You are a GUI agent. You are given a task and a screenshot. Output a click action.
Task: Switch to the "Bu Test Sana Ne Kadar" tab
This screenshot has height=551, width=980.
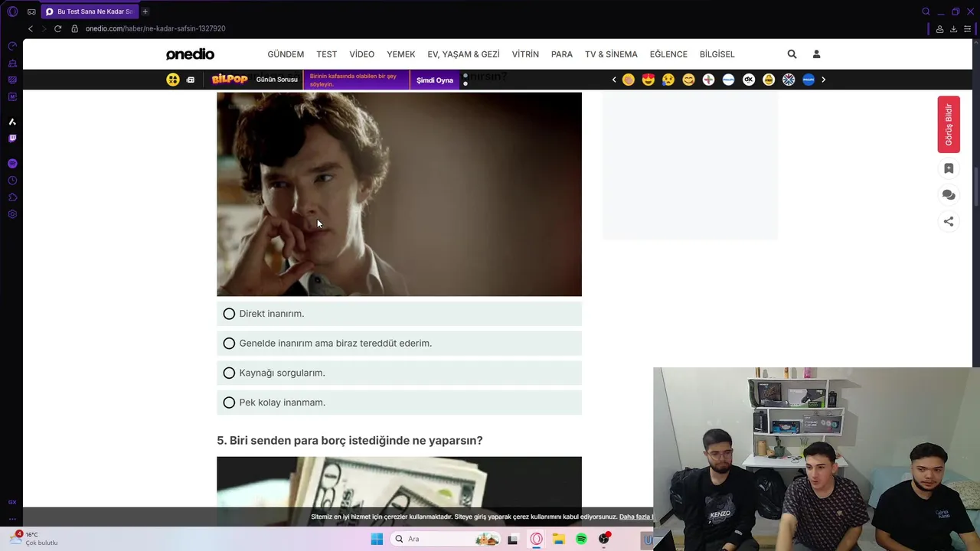[89, 11]
